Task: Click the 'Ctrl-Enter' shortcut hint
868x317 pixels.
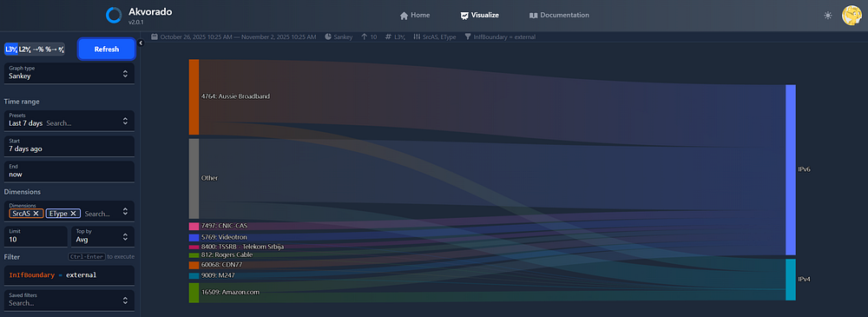Action: pyautogui.click(x=86, y=257)
